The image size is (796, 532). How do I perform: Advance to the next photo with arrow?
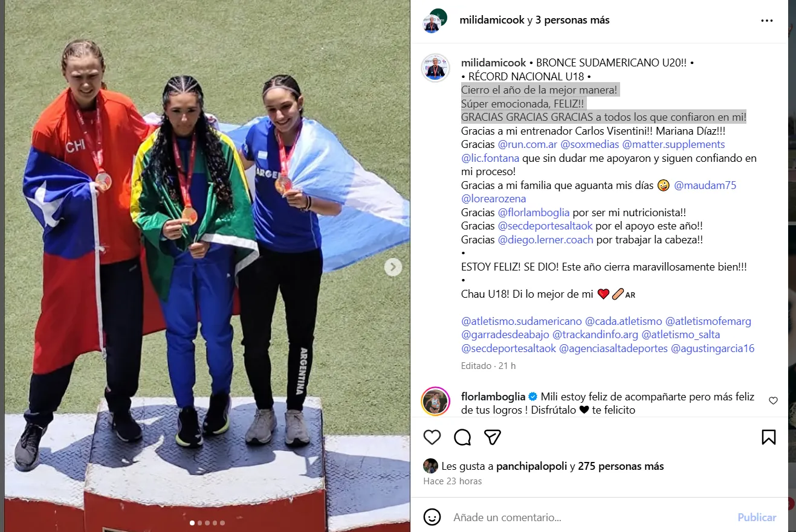coord(393,267)
